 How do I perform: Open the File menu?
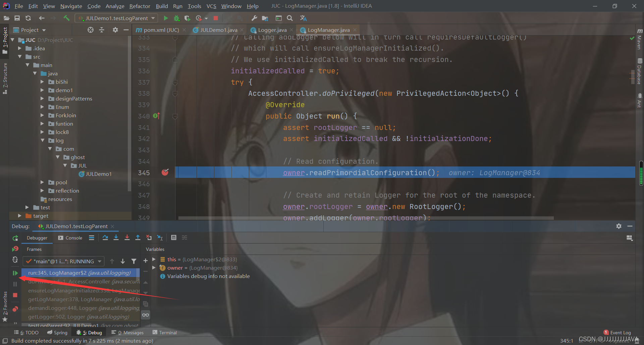coord(19,6)
